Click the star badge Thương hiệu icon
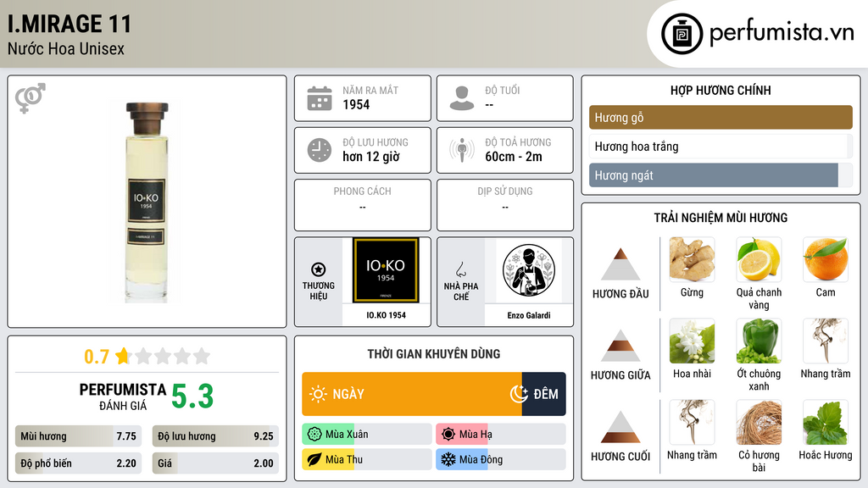This screenshot has width=868, height=488. tap(319, 269)
